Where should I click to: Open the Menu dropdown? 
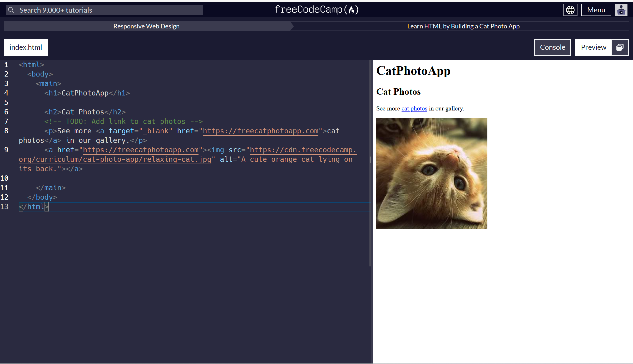(596, 10)
